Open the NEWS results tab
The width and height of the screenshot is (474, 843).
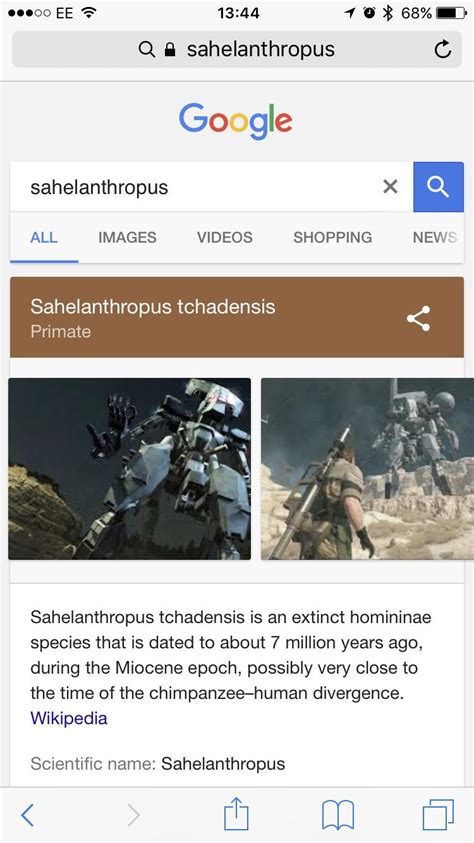pyautogui.click(x=435, y=237)
